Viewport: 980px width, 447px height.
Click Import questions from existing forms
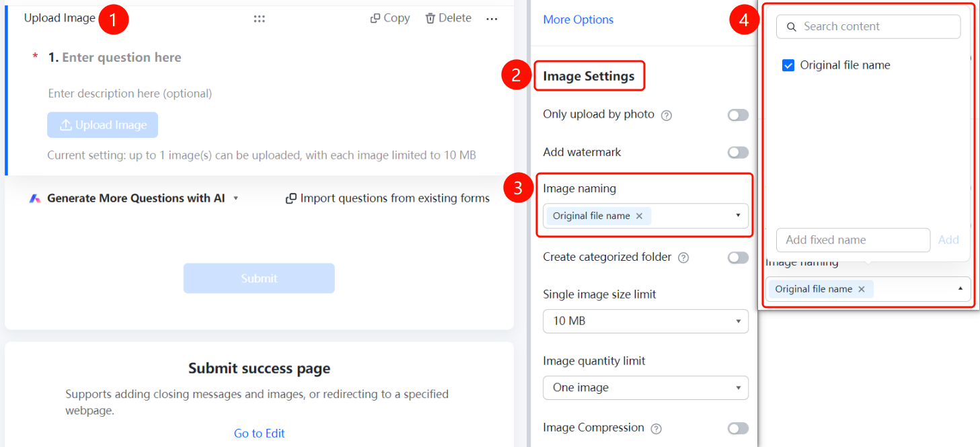click(x=387, y=198)
